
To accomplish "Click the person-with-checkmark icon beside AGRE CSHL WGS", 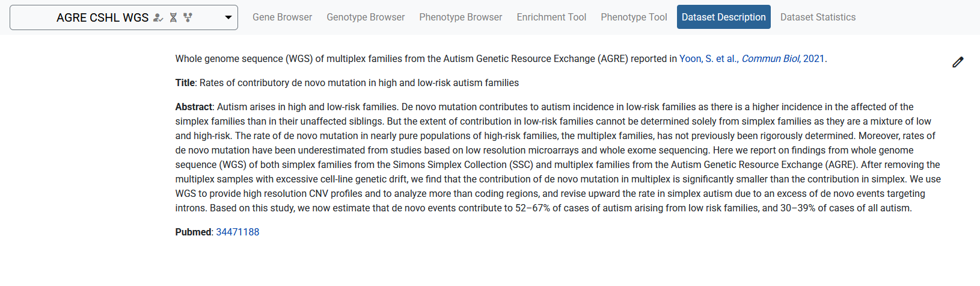I will click(158, 17).
